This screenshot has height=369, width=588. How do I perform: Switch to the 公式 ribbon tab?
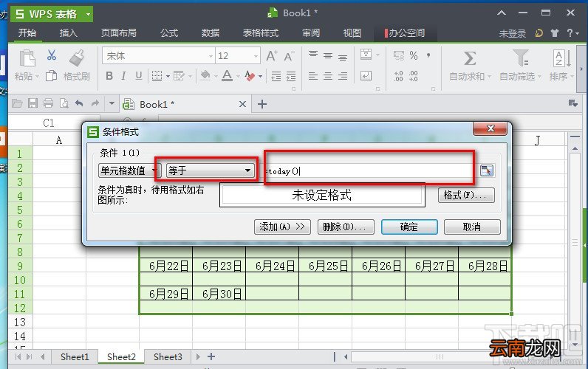click(x=169, y=33)
